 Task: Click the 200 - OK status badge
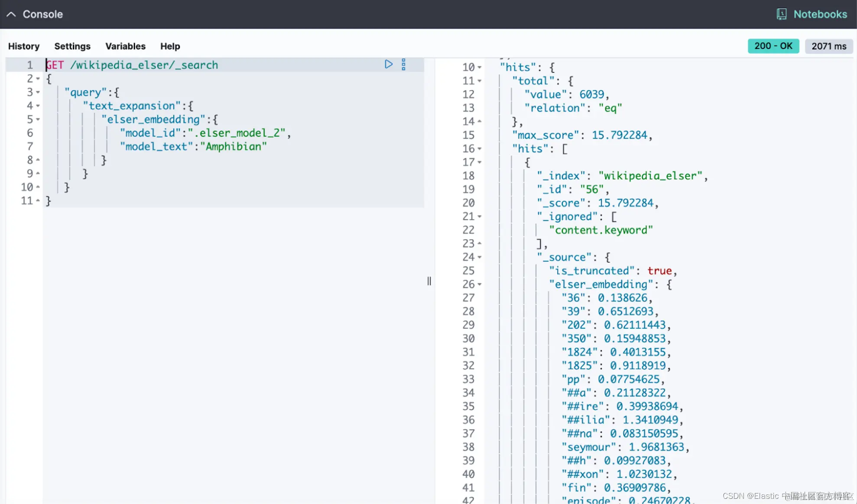773,46
